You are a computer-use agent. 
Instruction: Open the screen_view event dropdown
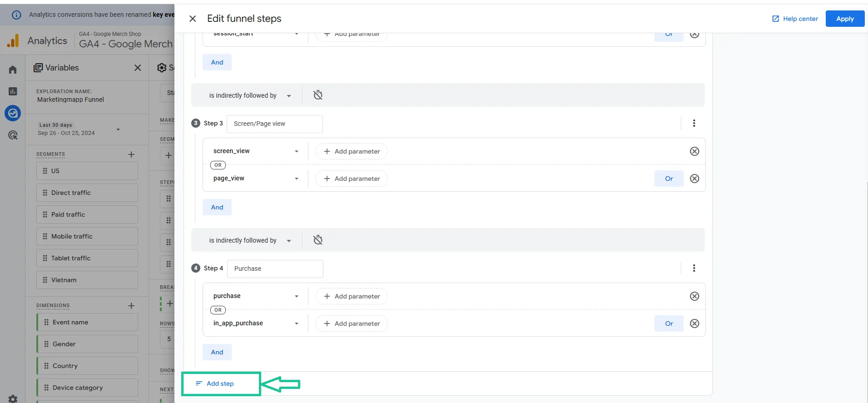point(256,151)
